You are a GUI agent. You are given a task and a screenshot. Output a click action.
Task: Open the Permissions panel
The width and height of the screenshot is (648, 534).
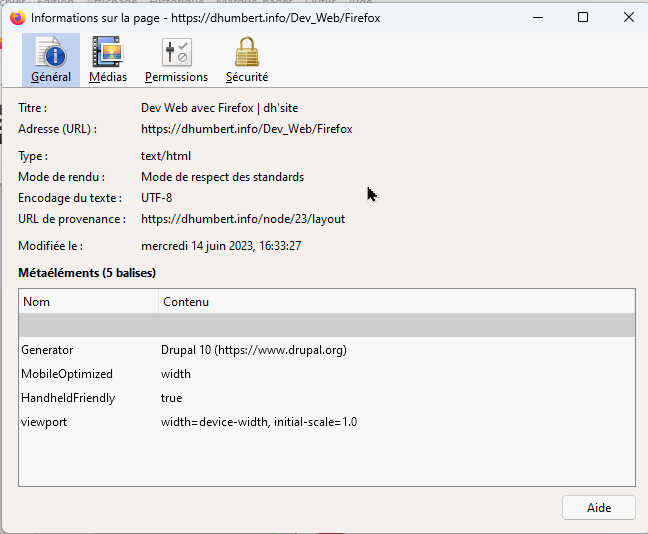point(176,59)
